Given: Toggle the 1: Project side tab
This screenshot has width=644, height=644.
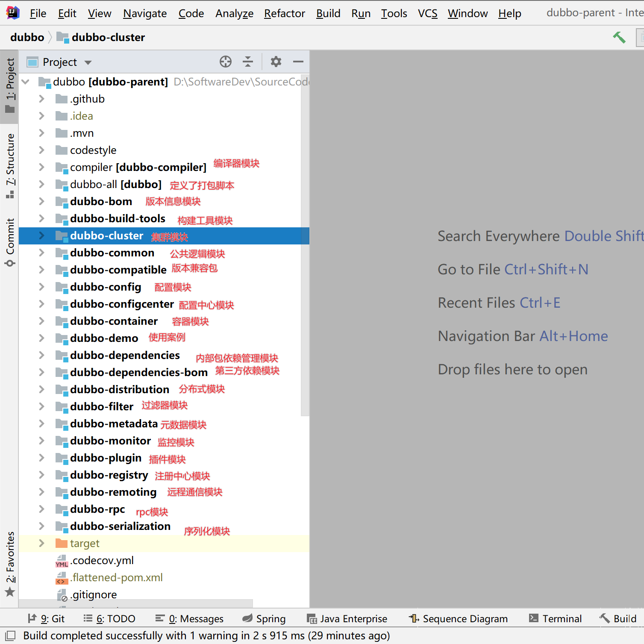Looking at the screenshot, I should coord(10,86).
